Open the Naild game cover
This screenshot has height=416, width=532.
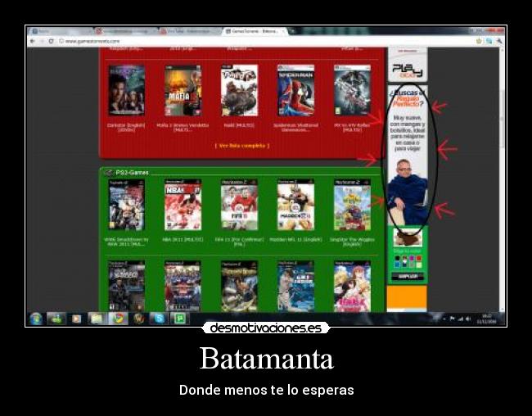click(239, 91)
